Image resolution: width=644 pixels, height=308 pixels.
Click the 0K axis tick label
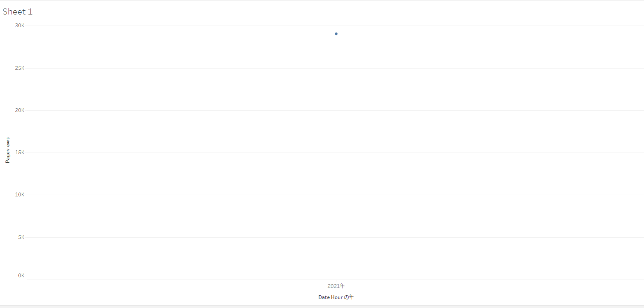coord(21,276)
